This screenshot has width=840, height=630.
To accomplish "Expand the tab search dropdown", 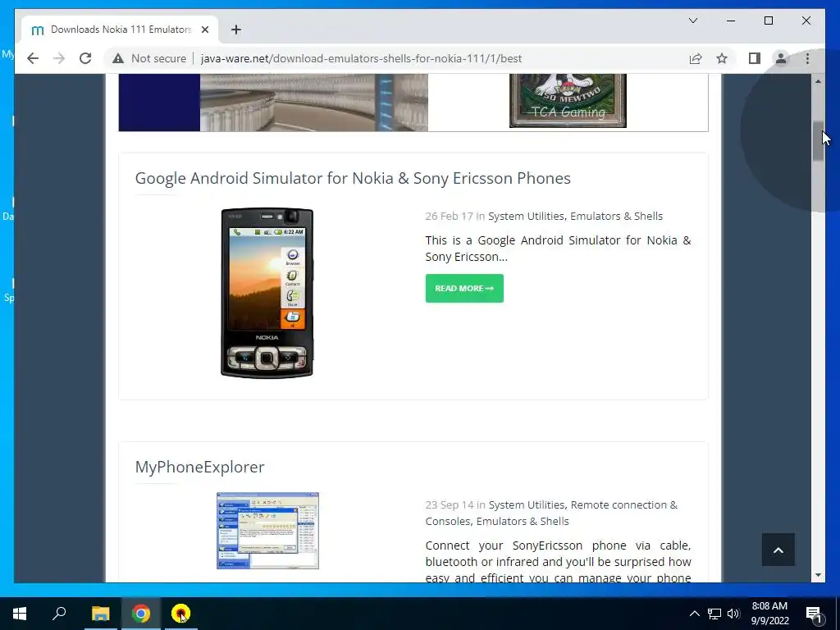I will point(692,21).
